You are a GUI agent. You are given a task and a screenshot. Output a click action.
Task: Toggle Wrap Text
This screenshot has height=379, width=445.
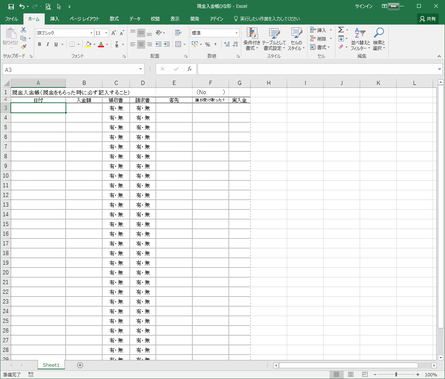pyautogui.click(x=178, y=33)
